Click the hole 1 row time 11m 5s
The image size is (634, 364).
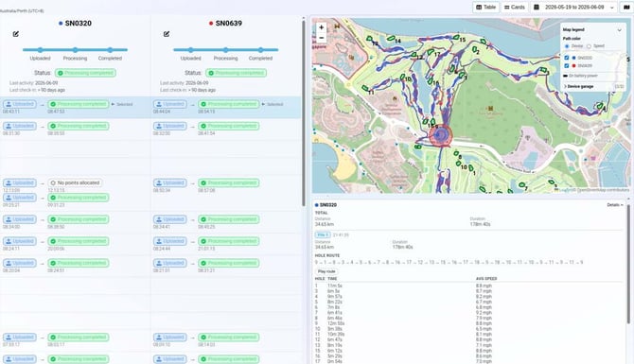coord(335,286)
